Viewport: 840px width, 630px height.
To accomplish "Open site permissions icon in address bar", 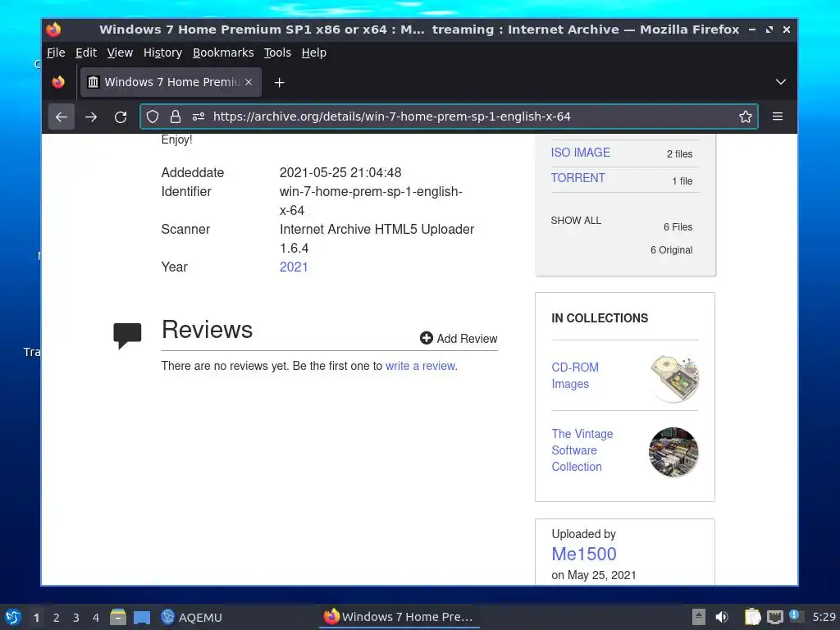I will [x=199, y=116].
